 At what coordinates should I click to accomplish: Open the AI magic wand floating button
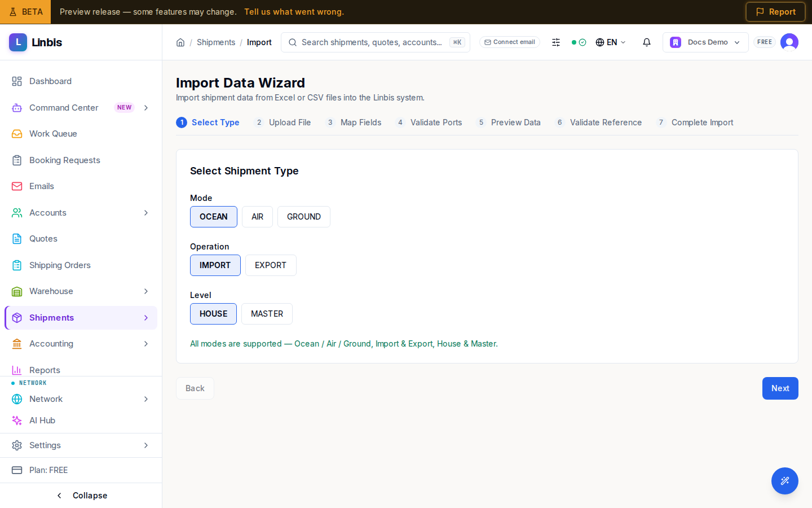(785, 481)
